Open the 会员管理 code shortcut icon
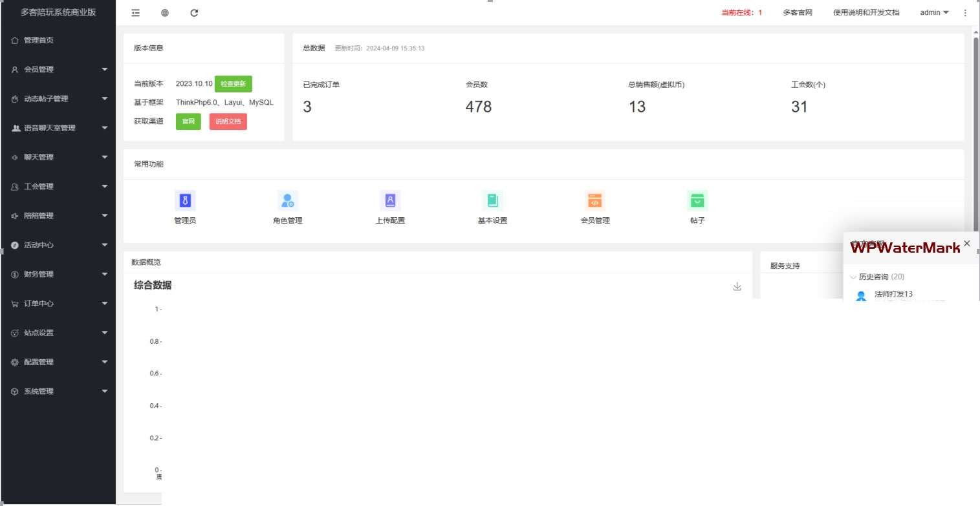The image size is (980, 506). (x=594, y=201)
